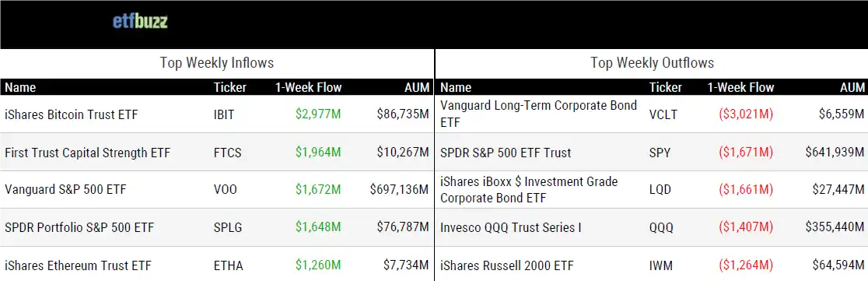The width and height of the screenshot is (868, 281).
Task: Select the SPY ticker symbol
Action: [660, 153]
